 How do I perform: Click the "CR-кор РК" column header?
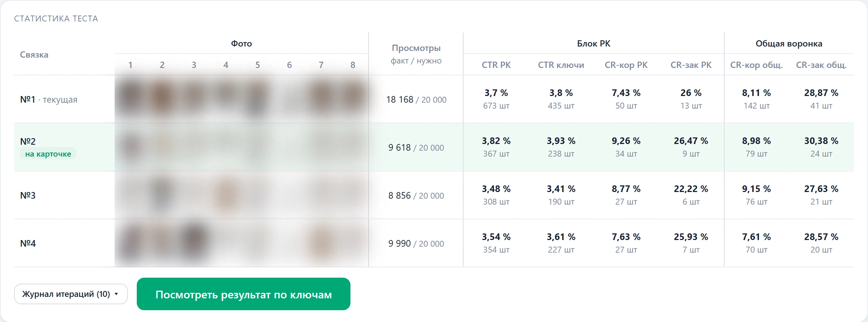point(626,65)
